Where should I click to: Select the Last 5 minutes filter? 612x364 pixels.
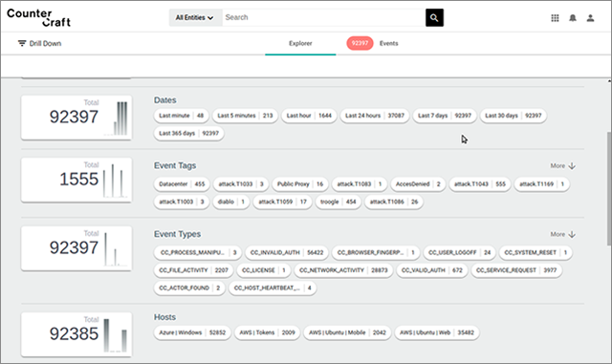[x=245, y=116]
